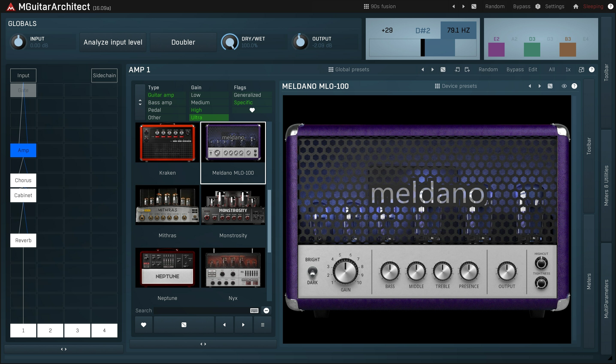Open the 90s fusion preset selector
Viewport: 616px width, 364px height.
tap(383, 6)
